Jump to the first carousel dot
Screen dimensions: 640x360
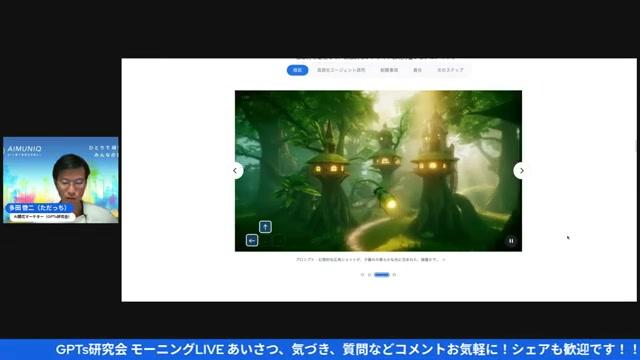[362, 275]
